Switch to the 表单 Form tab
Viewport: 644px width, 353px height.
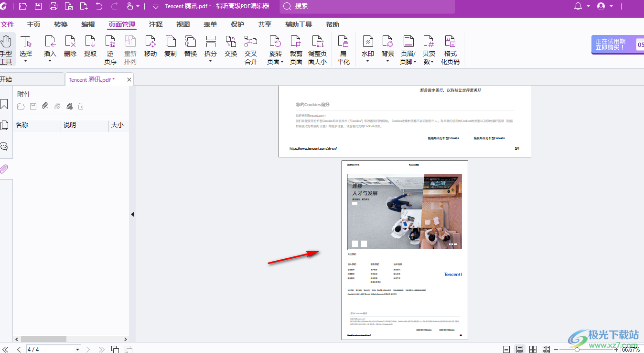click(x=210, y=24)
